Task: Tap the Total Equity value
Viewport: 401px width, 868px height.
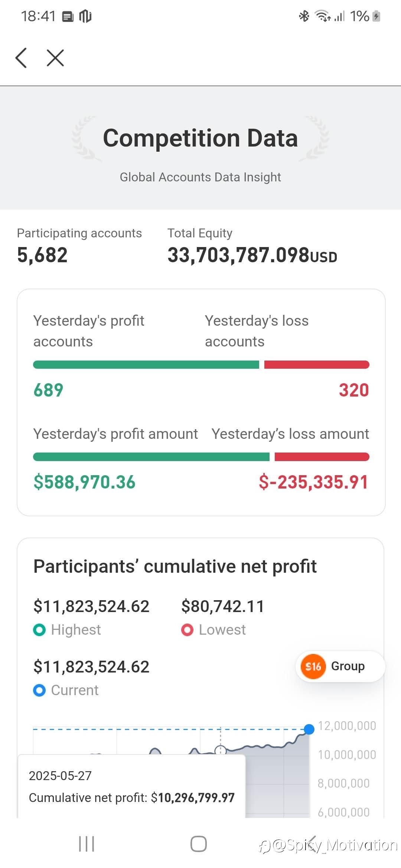Action: (252, 255)
